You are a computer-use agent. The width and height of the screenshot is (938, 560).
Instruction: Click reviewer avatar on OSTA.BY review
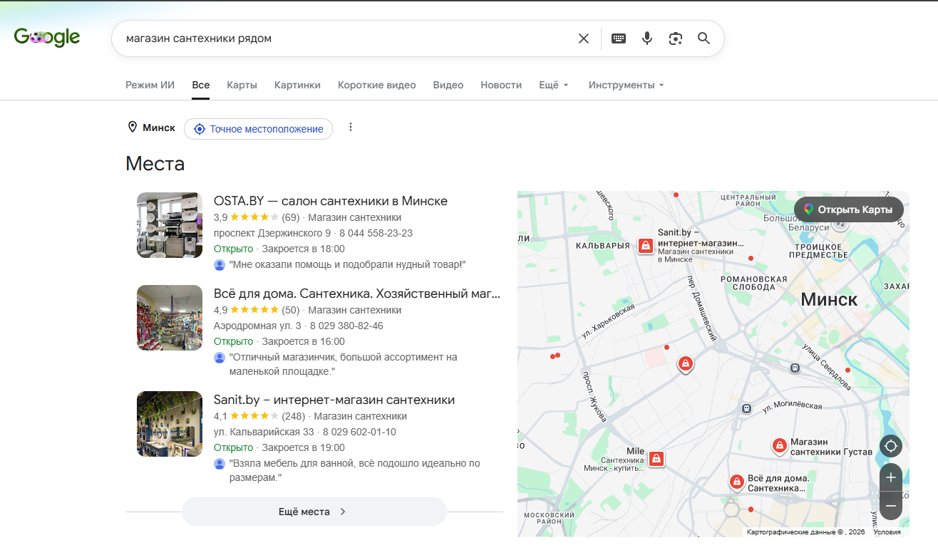click(220, 265)
